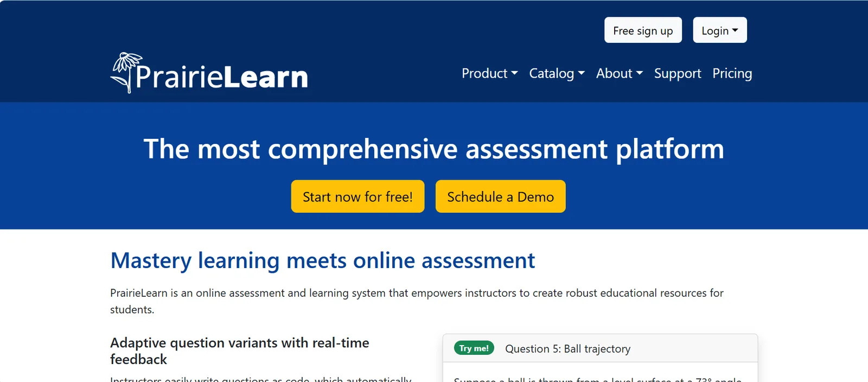Click 'The most comprehensive assessment platform' headline
This screenshot has height=382, width=868.
coord(433,149)
